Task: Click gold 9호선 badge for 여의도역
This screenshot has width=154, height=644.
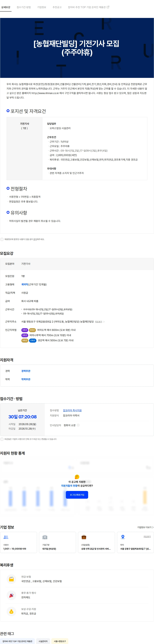Action: click(x=32, y=330)
